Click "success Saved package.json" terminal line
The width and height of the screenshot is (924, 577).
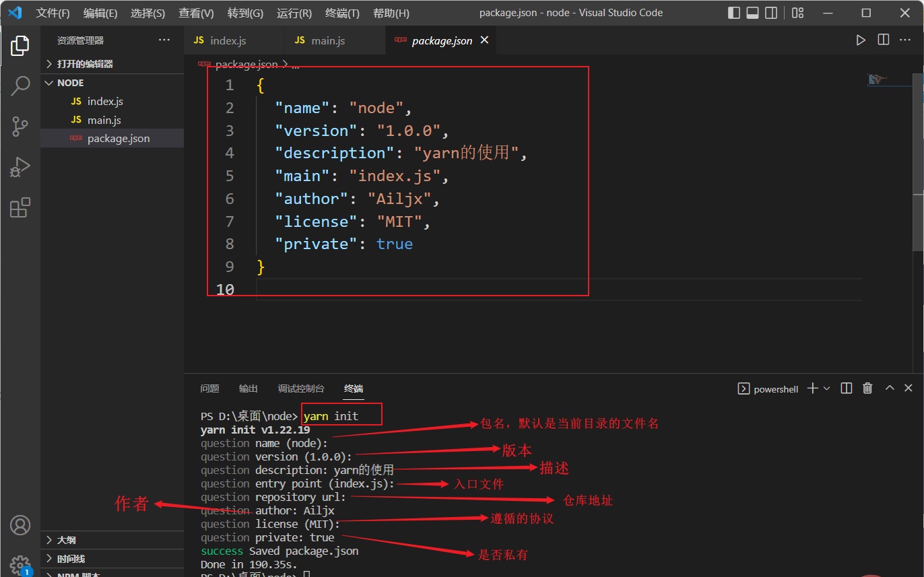279,551
